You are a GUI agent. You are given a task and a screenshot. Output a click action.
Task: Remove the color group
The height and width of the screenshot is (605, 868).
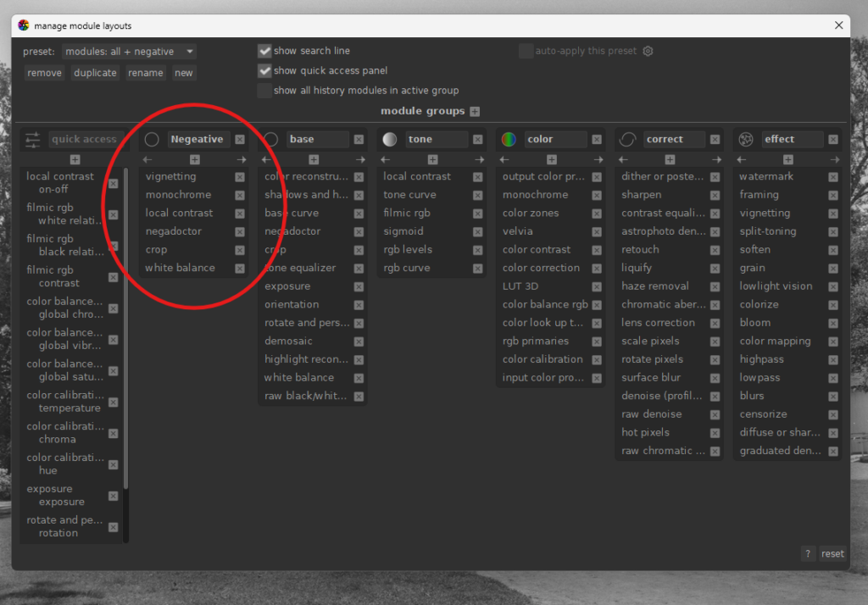597,140
